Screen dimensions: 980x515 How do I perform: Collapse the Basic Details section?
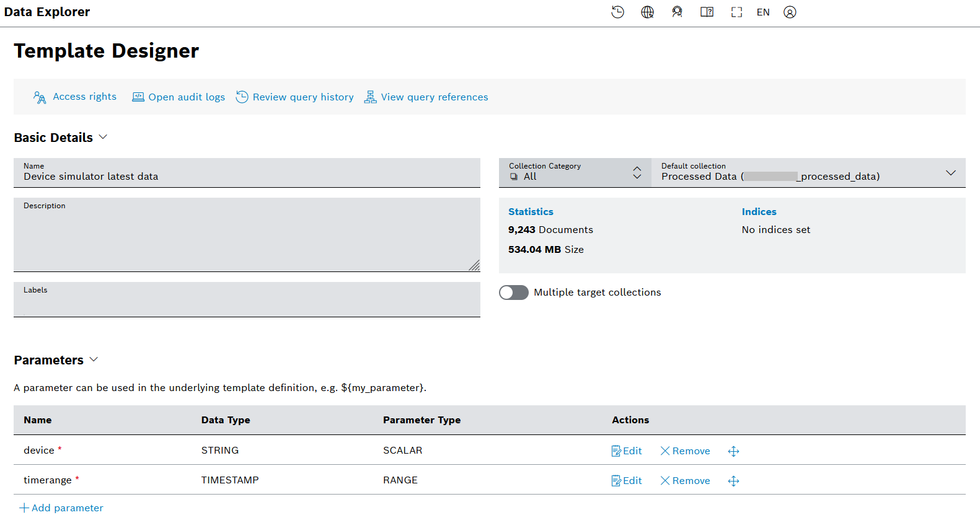[x=104, y=137]
